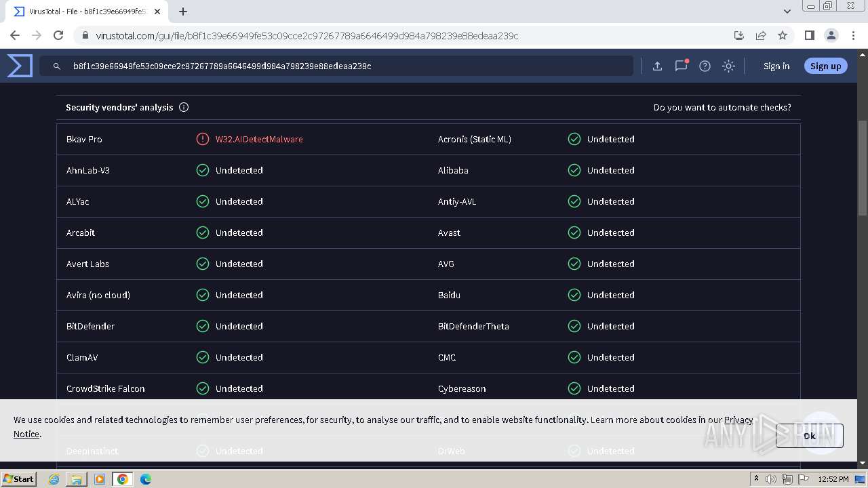This screenshot has height=488, width=868.
Task: Open the Chrome three-dot menu
Action: click(x=852, y=35)
